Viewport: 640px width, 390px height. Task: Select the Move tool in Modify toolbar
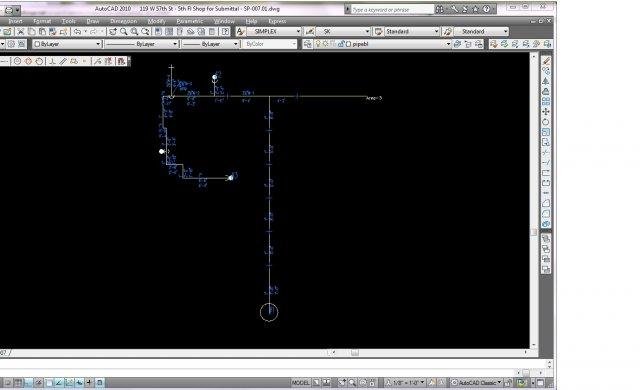point(546,112)
